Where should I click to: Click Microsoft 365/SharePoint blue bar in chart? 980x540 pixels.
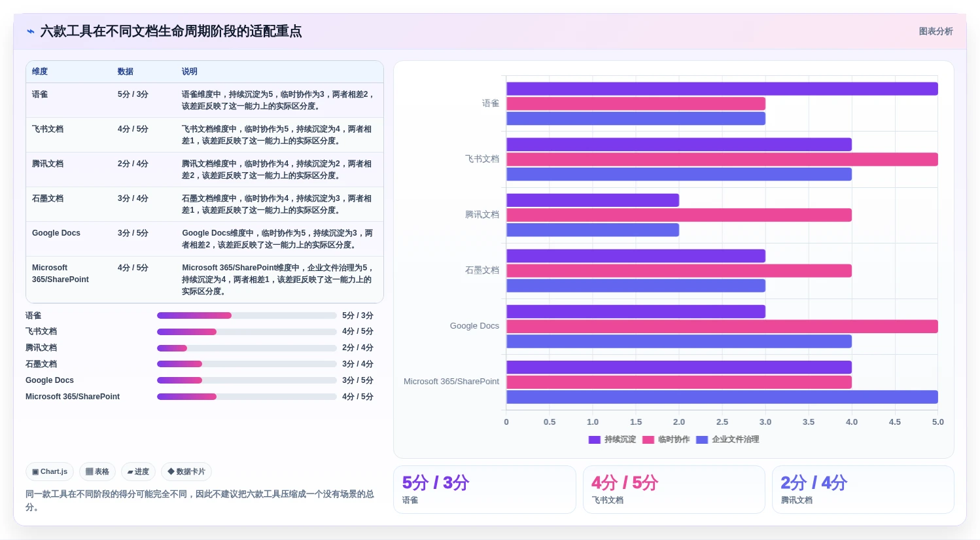(722, 397)
